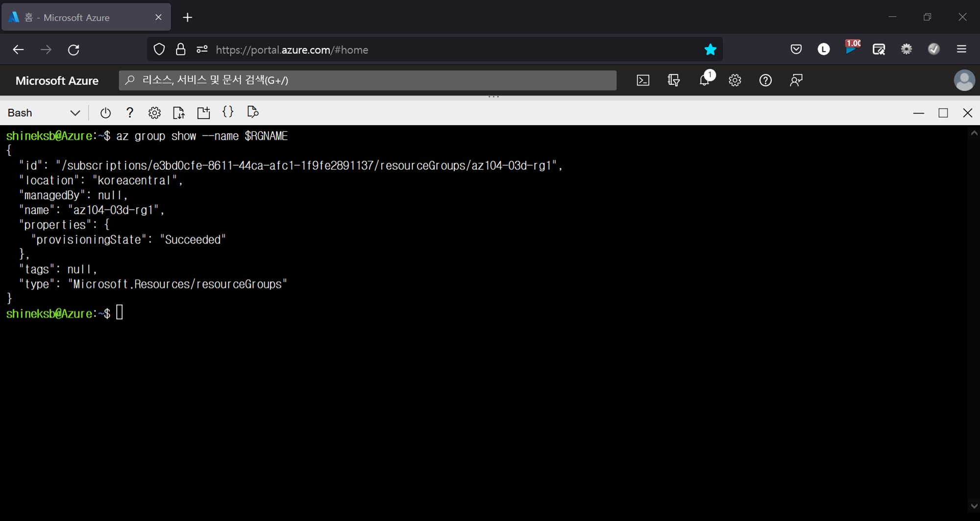Open Cloud Shell from Azure header
The height and width of the screenshot is (521, 980).
pos(643,80)
